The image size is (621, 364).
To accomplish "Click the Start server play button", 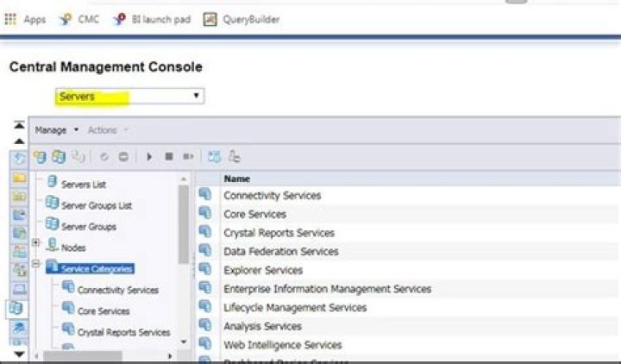I will (x=149, y=157).
